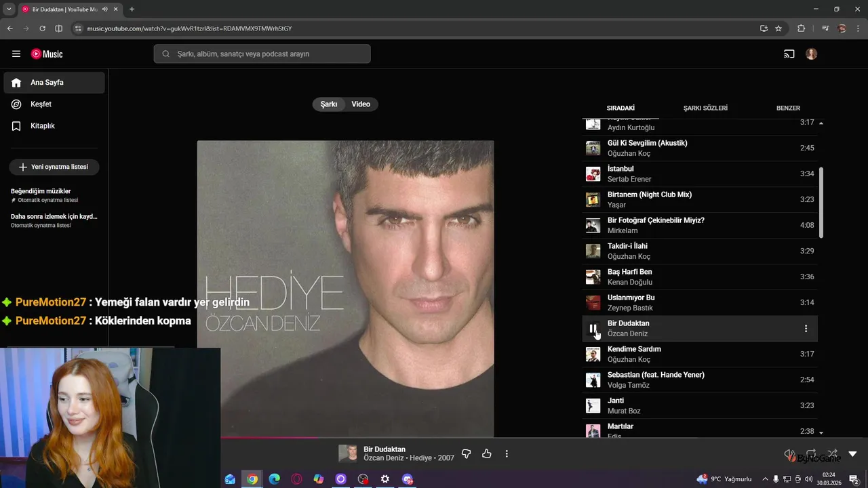Play Birtanem (Night Club Mix) from queue
868x488 pixels.
pos(700,199)
